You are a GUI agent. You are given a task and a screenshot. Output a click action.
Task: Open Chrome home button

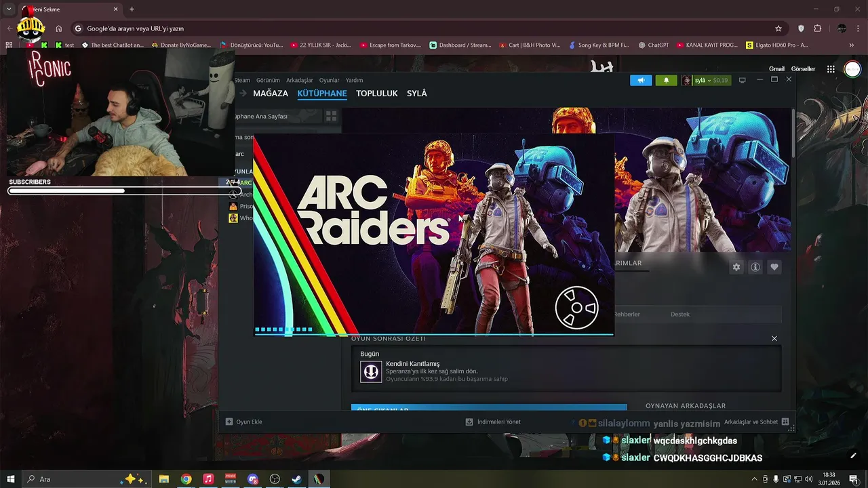(x=59, y=28)
